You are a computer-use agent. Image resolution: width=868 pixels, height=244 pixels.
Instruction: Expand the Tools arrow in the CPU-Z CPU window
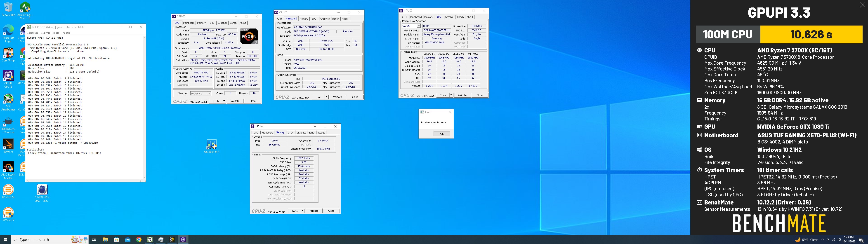click(224, 101)
